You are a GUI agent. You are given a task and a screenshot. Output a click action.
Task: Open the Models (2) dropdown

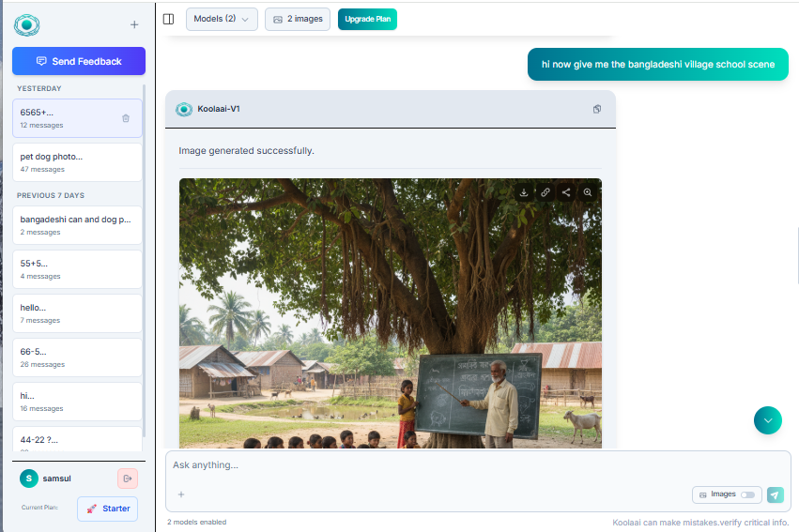tap(222, 19)
